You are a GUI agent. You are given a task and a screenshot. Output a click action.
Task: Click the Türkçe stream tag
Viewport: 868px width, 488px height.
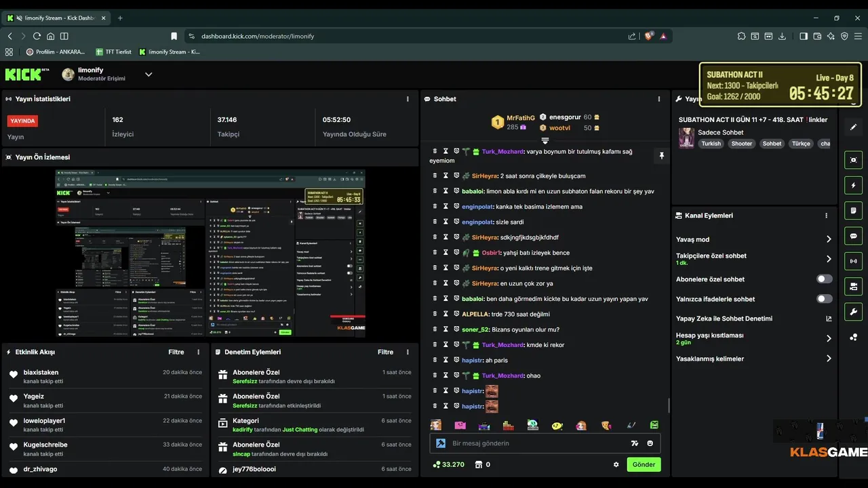click(801, 144)
